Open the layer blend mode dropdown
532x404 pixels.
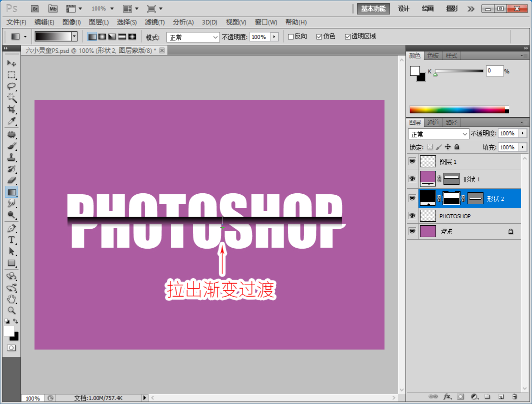(438, 134)
